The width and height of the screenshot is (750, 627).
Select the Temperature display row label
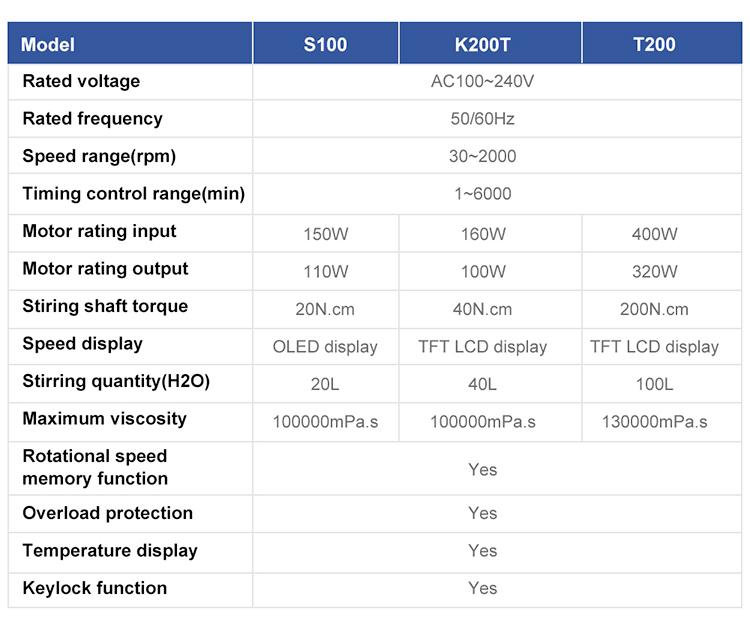110,551
